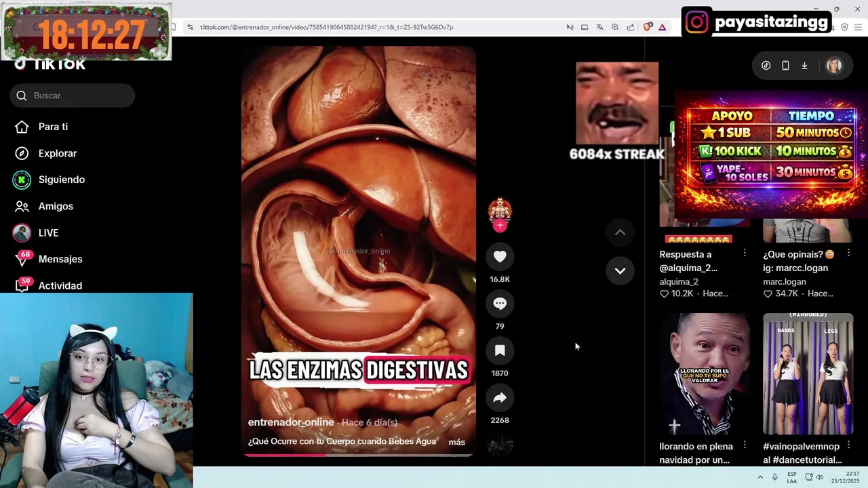Click the entrenador_online username link
The width and height of the screenshot is (868, 488).
click(x=291, y=422)
